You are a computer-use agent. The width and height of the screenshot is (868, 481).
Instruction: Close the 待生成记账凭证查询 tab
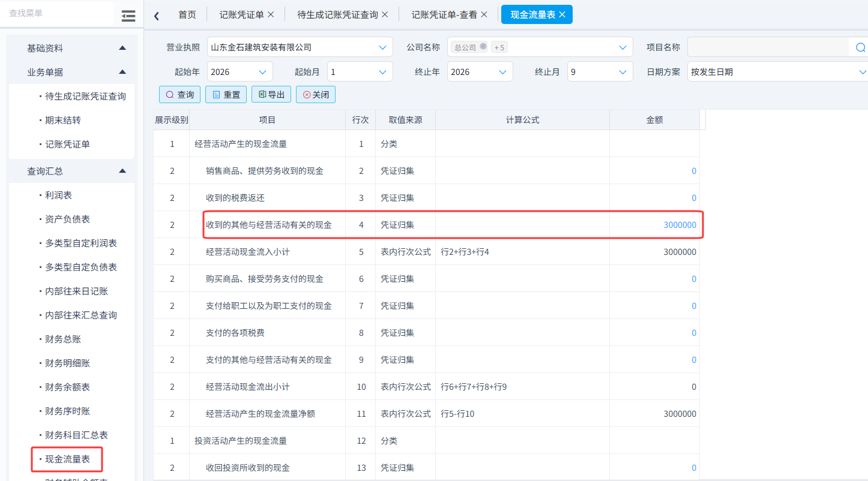pyautogui.click(x=385, y=14)
